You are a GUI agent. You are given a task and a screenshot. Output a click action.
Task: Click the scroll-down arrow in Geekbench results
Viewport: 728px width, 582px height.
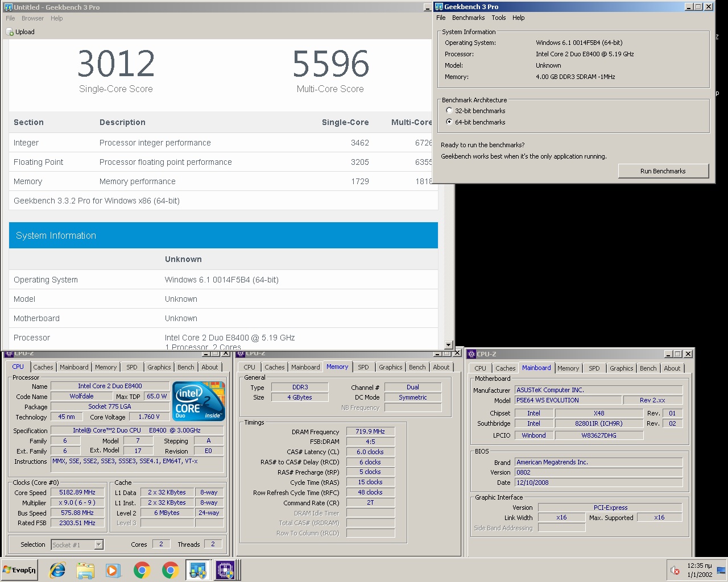click(x=448, y=345)
